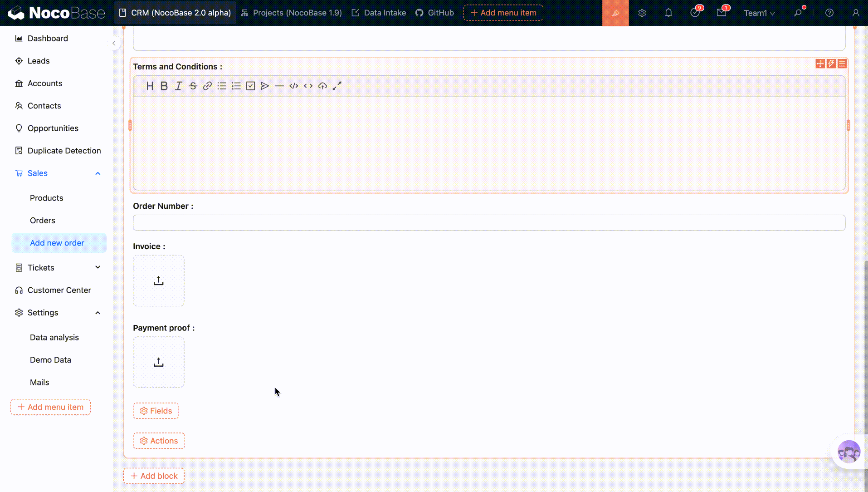This screenshot has width=868, height=492.
Task: Collapse the Sales menu group
Action: (98, 173)
